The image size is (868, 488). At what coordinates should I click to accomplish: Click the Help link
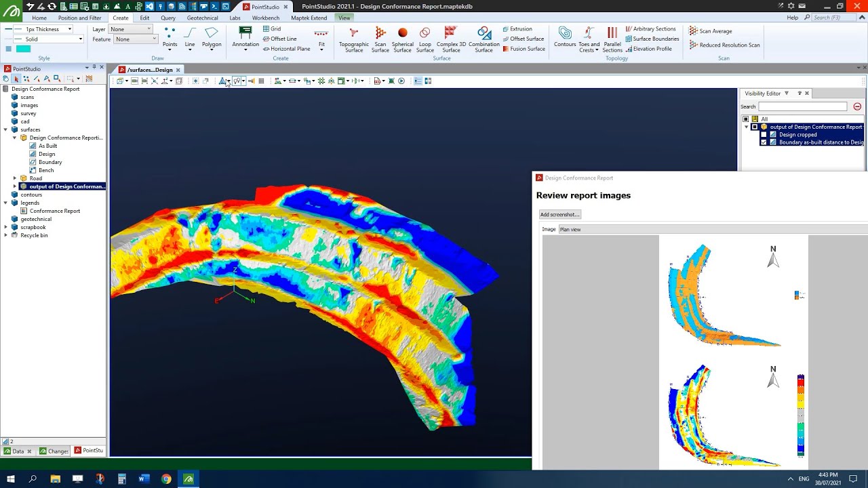click(x=792, y=18)
